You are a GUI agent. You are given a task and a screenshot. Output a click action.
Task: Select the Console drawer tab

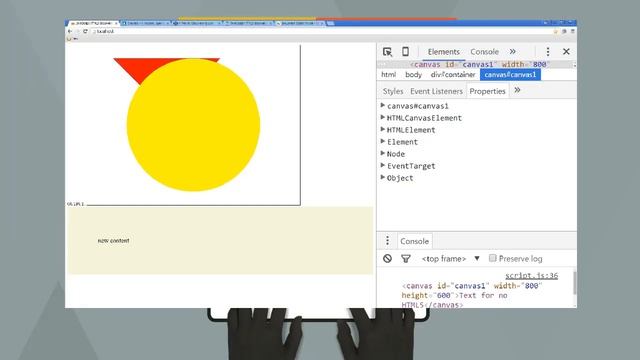[414, 241]
